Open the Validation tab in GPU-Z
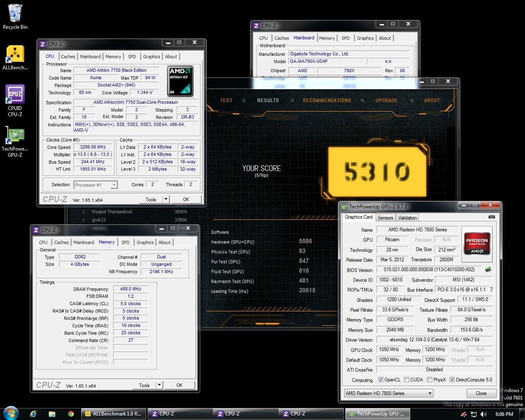 coord(407,218)
